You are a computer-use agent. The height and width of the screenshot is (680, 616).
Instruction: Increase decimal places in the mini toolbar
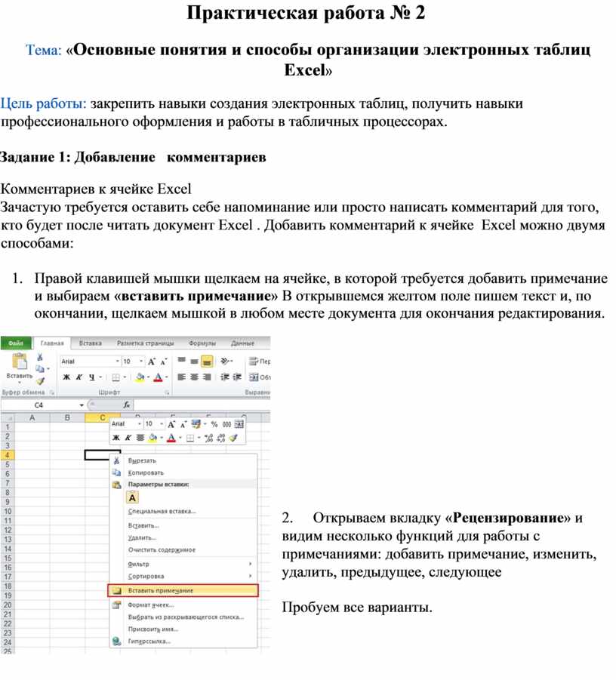(x=208, y=438)
